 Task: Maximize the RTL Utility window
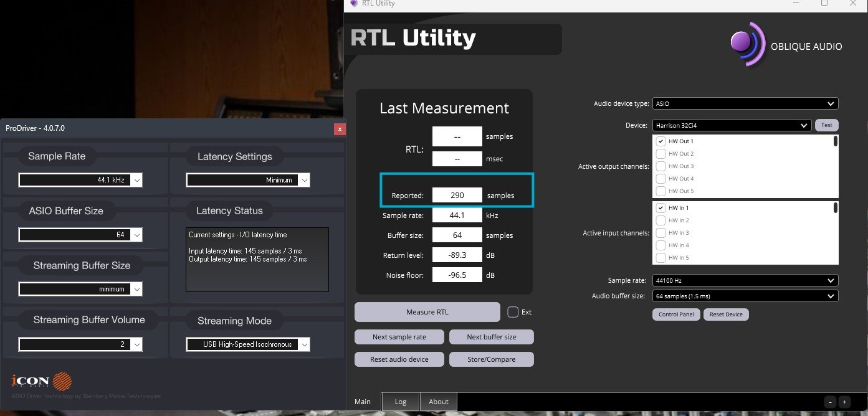click(824, 3)
